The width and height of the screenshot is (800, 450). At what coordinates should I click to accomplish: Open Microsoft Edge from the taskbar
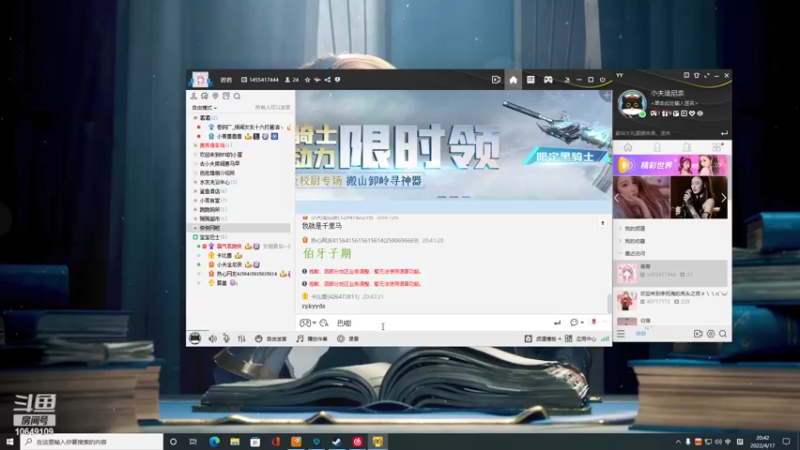(214, 442)
